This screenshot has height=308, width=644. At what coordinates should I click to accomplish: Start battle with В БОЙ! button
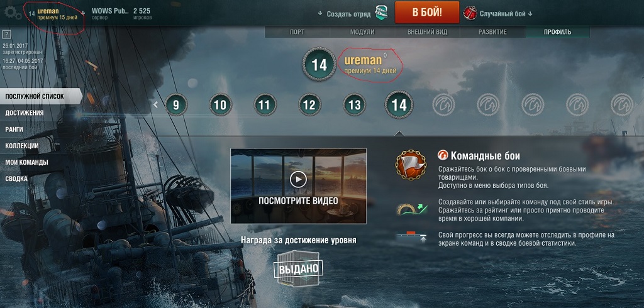(x=427, y=13)
